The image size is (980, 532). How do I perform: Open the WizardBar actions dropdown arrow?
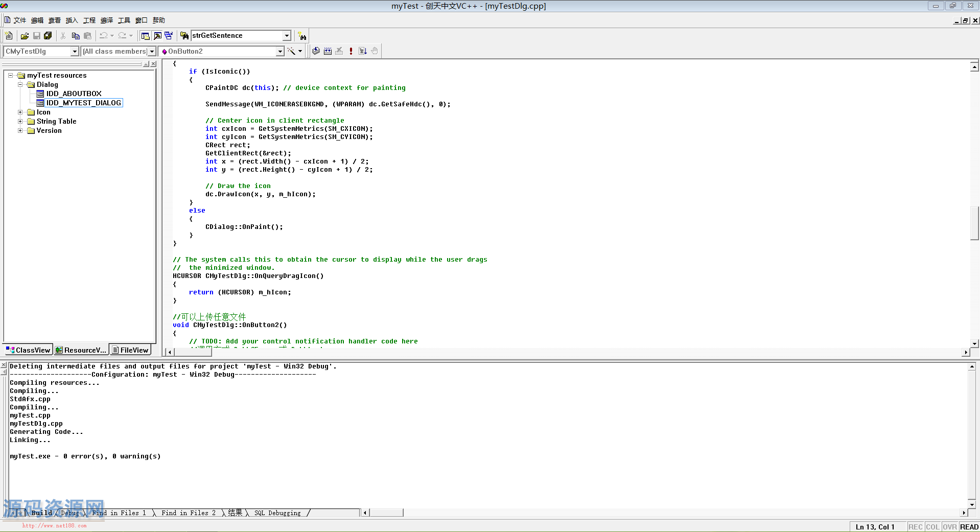300,51
